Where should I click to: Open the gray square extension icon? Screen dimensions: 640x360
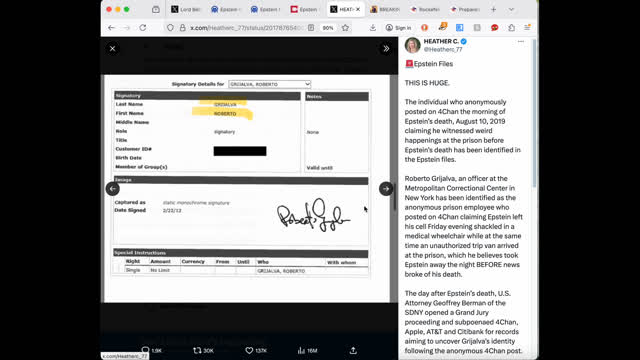477,28
